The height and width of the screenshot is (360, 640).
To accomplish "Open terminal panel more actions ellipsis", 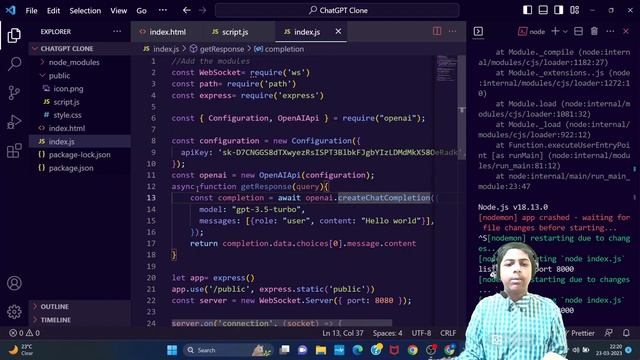I will click(610, 31).
